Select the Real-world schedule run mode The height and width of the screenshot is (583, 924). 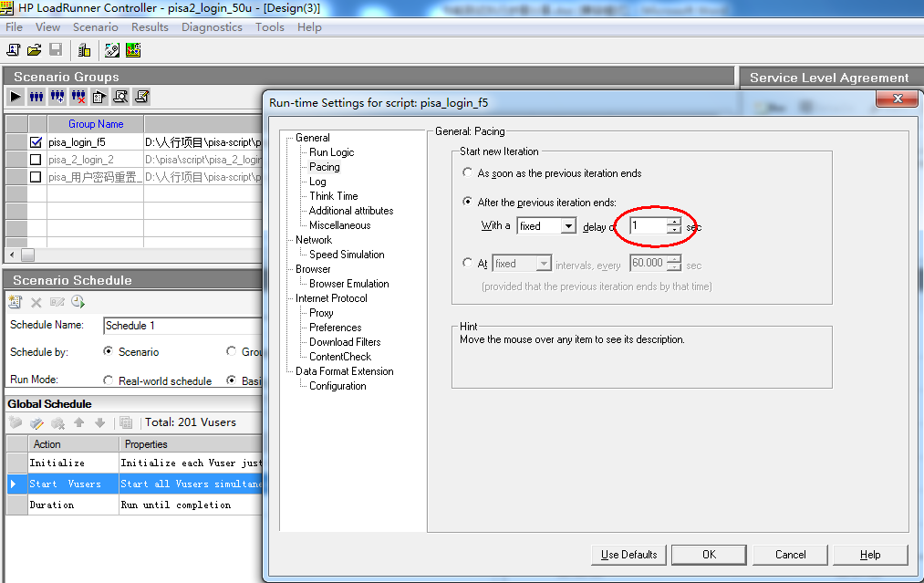(108, 380)
